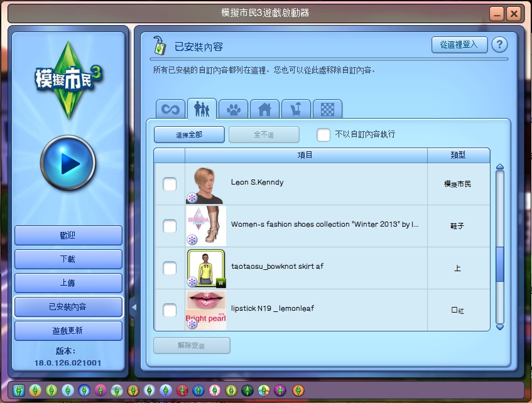Open the 下載 downloads page
This screenshot has width=532, height=403.
(68, 259)
